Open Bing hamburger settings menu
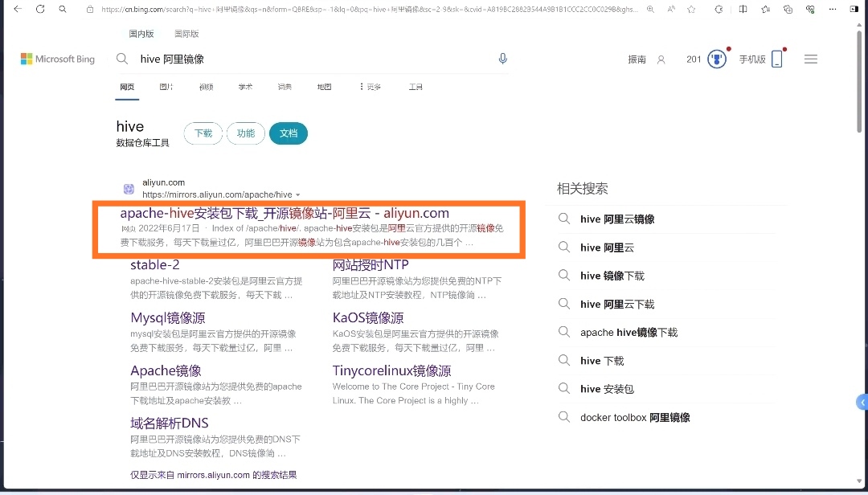Viewport: 868px width, 495px height. [x=811, y=59]
